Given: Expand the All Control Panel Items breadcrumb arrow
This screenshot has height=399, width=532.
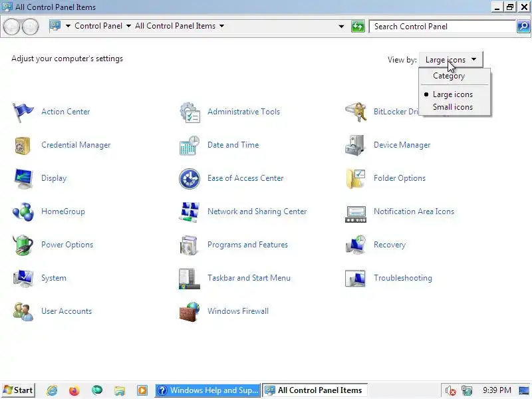Looking at the screenshot, I should click(221, 26).
